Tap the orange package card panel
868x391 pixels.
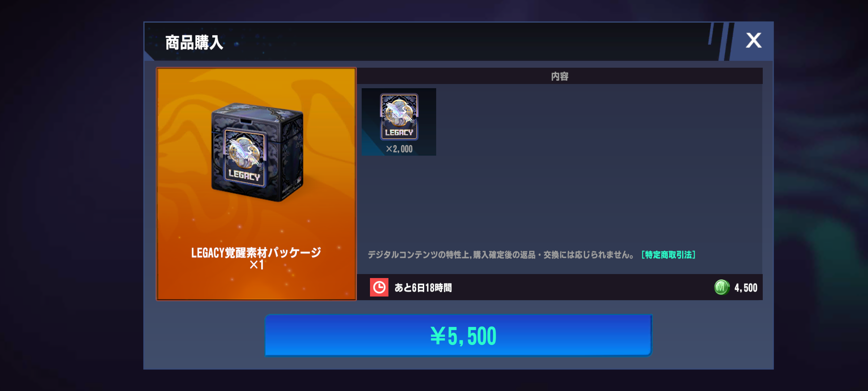(256, 184)
